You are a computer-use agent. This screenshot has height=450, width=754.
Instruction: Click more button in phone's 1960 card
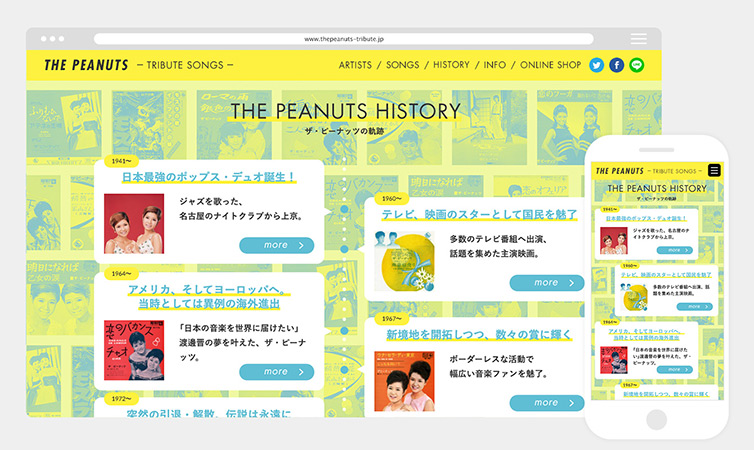tap(694, 306)
